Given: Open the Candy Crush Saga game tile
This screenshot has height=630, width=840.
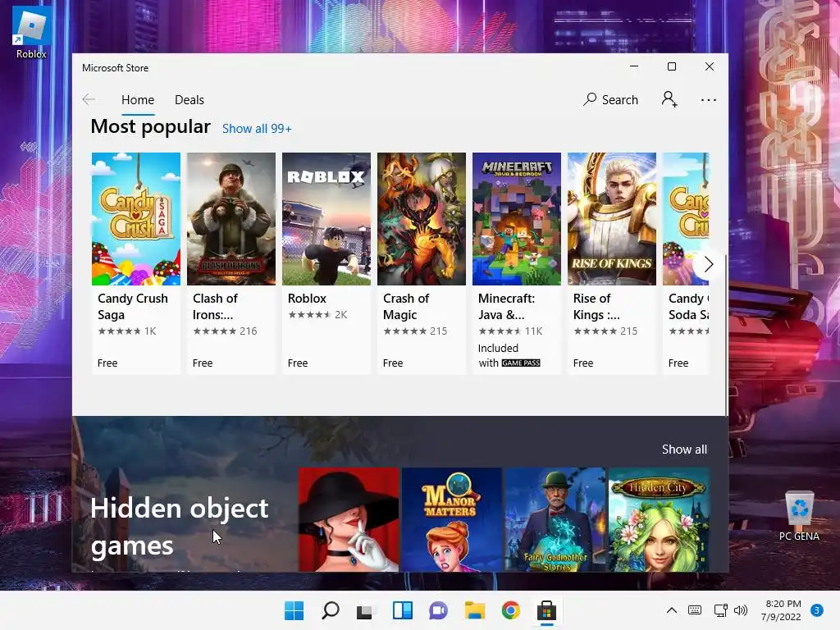Looking at the screenshot, I should 136,262.
